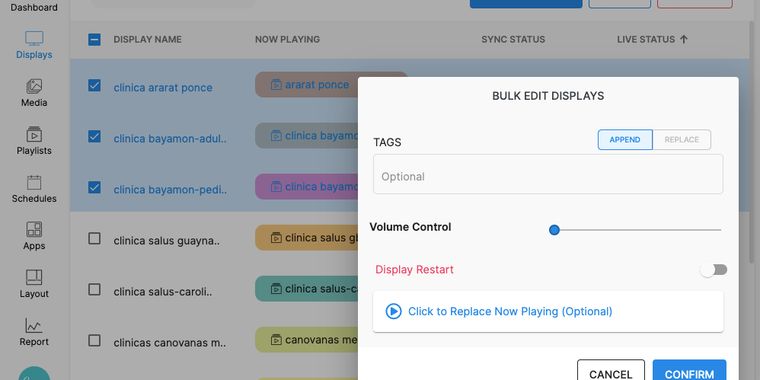Click the pink clinica bayamo now playing chip

307,187
